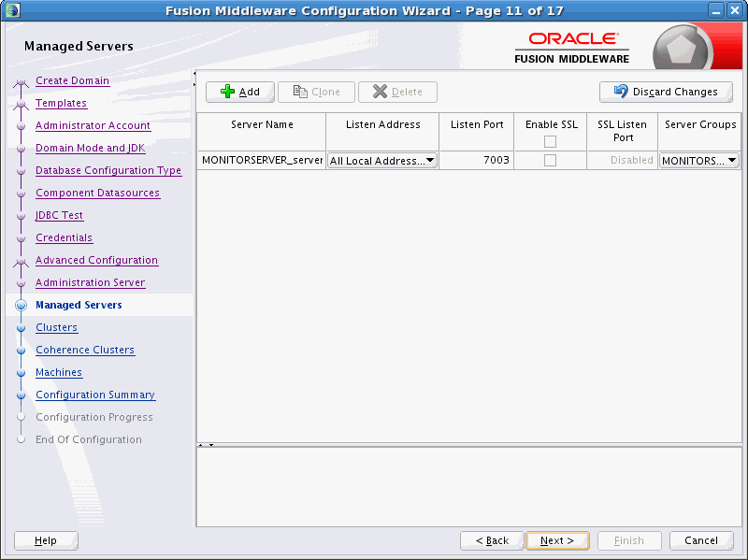The width and height of the screenshot is (748, 560).
Task: Go to Administration Server step
Action: point(90,282)
